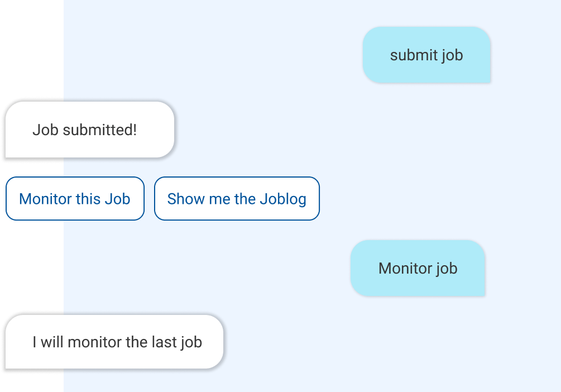Click the last received message about monitoring
This screenshot has height=392, width=561.
tap(114, 342)
